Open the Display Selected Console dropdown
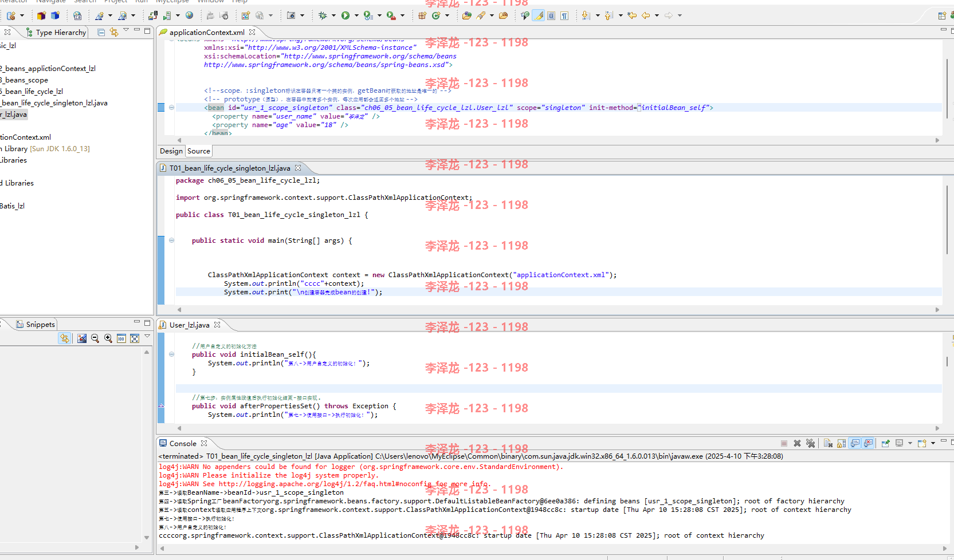The image size is (954, 560). click(x=910, y=443)
